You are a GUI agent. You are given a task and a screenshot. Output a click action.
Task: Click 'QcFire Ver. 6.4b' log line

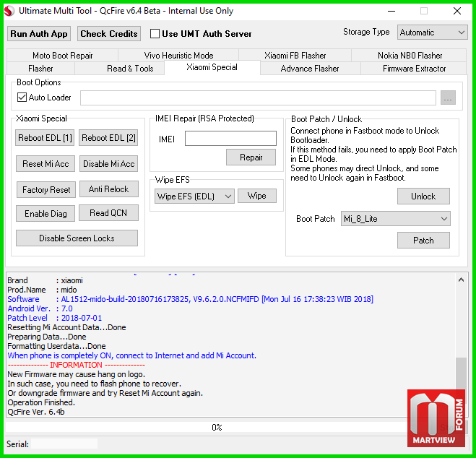pos(36,412)
